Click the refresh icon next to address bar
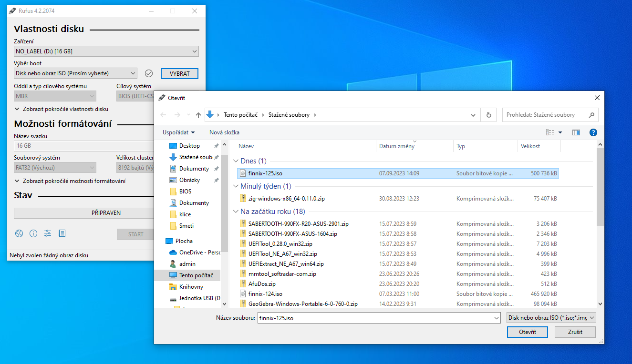This screenshot has height=364, width=632. point(488,115)
